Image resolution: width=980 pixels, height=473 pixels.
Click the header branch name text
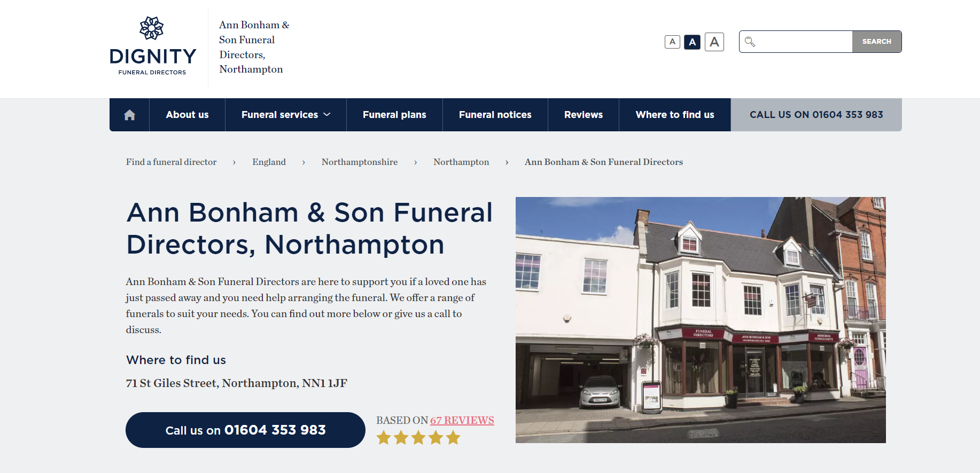(x=254, y=47)
